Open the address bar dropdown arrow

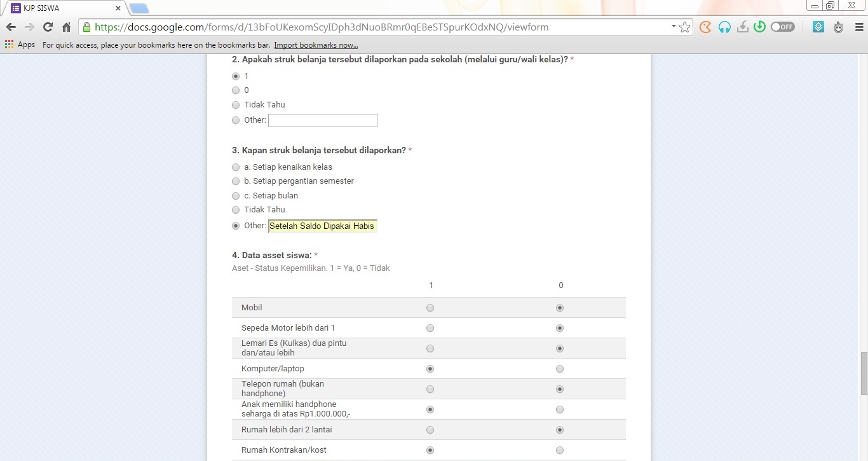(674, 27)
